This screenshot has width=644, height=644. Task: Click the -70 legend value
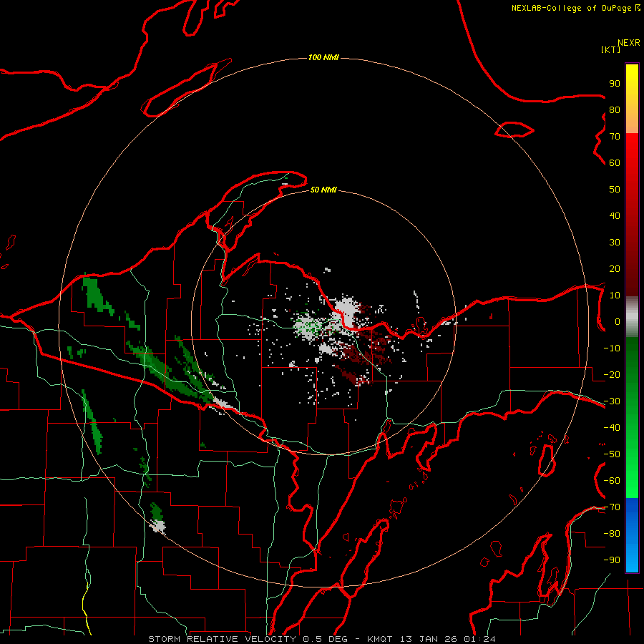612,507
